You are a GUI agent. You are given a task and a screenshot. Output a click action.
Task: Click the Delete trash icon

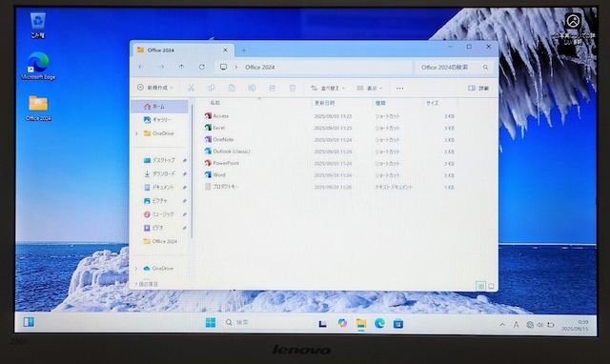click(x=293, y=88)
